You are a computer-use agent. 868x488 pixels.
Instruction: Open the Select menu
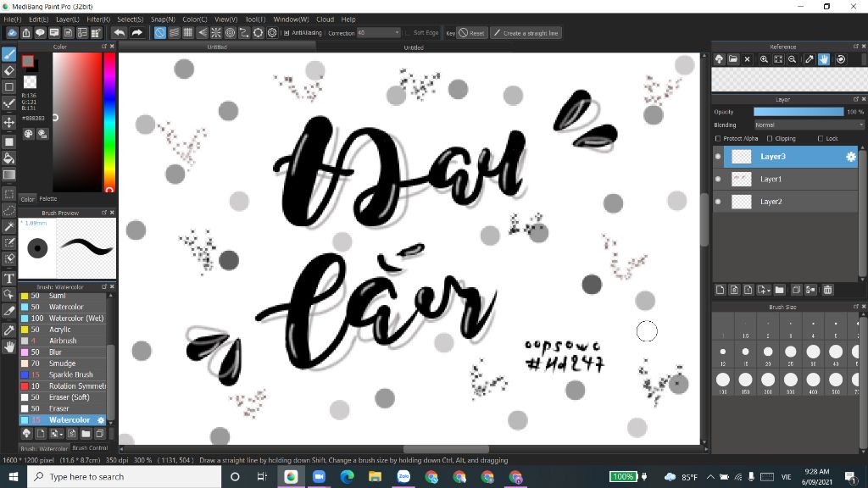(x=130, y=19)
